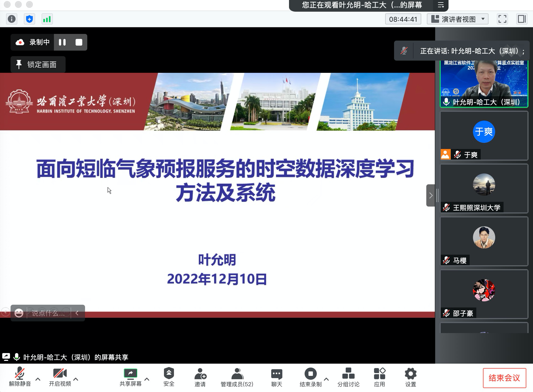
Task: Click the green network signal bars icon
Action: pos(47,19)
